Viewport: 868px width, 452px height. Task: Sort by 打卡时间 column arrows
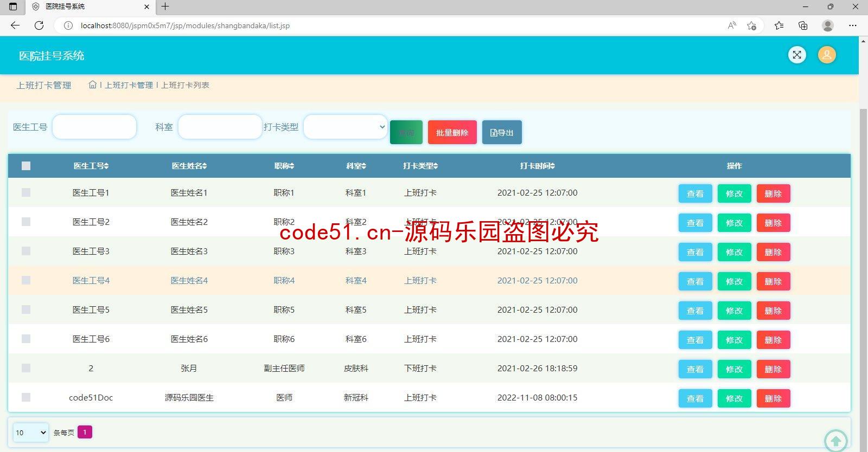552,166
